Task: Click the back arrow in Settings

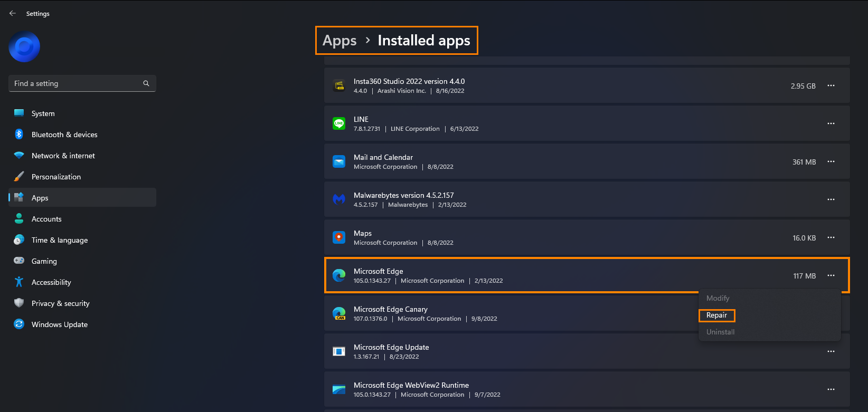Action: tap(13, 13)
